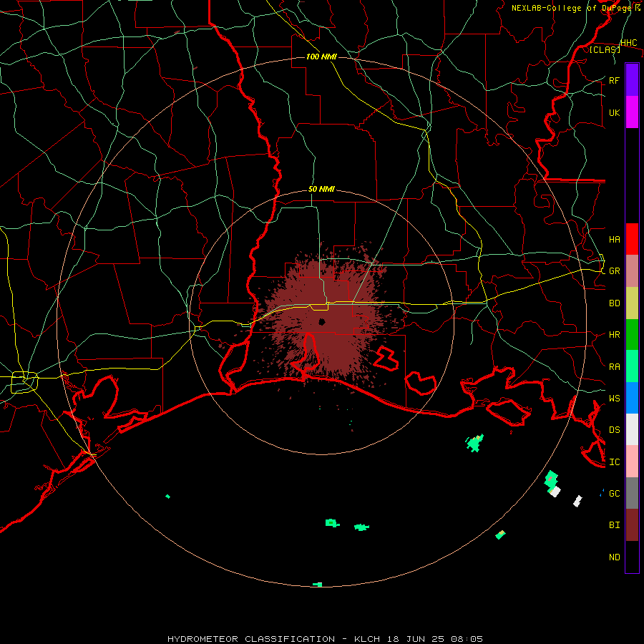Click the 50 NMI range ring label
The height and width of the screenshot is (644, 644).
pos(321,189)
